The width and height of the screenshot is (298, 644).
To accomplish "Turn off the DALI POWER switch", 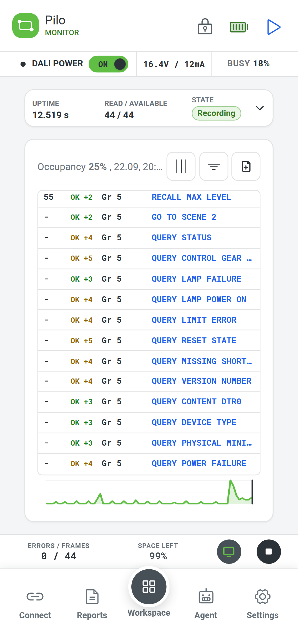I will [x=108, y=64].
